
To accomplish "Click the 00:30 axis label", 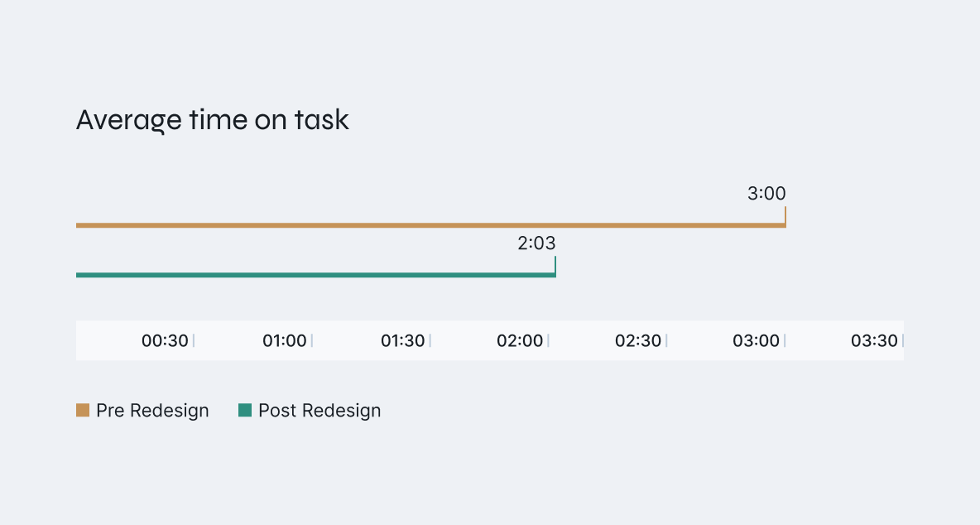I will pyautogui.click(x=165, y=341).
